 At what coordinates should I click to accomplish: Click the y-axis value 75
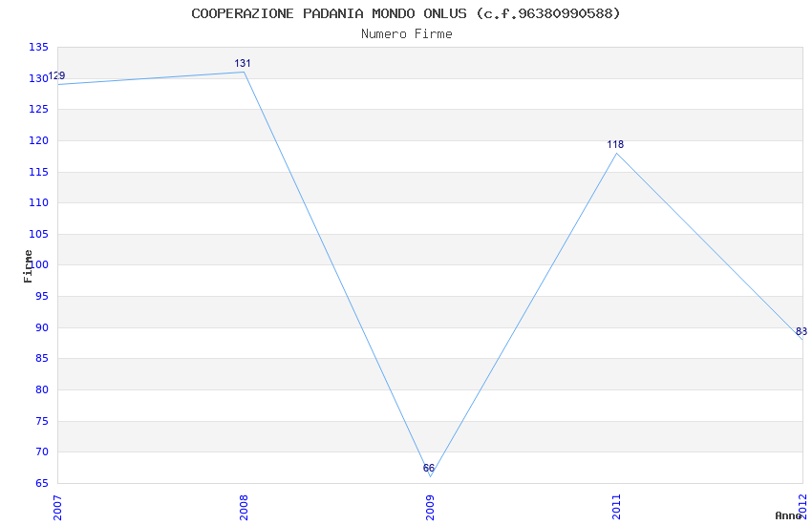click(41, 421)
